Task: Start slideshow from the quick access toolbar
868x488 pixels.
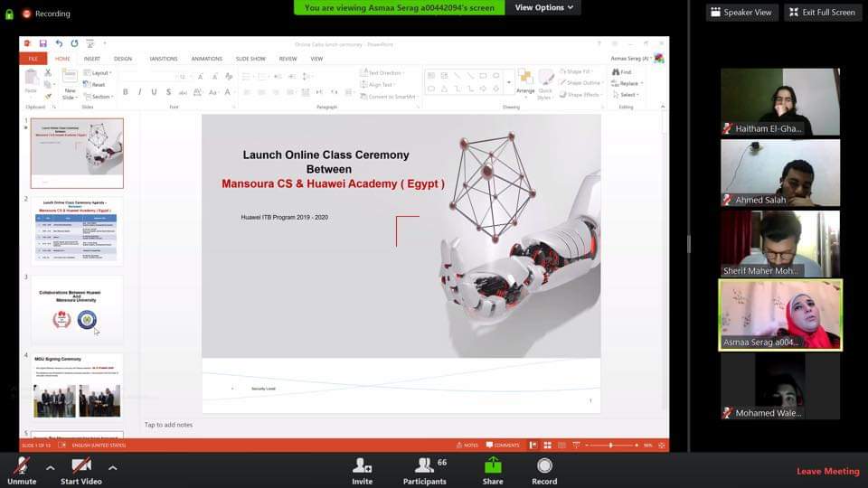Action: click(x=90, y=43)
